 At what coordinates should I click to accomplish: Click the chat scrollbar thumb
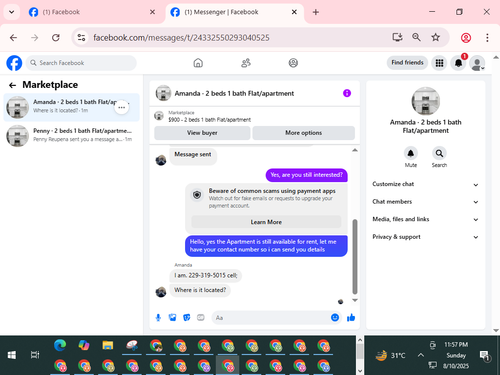pyautogui.click(x=355, y=256)
